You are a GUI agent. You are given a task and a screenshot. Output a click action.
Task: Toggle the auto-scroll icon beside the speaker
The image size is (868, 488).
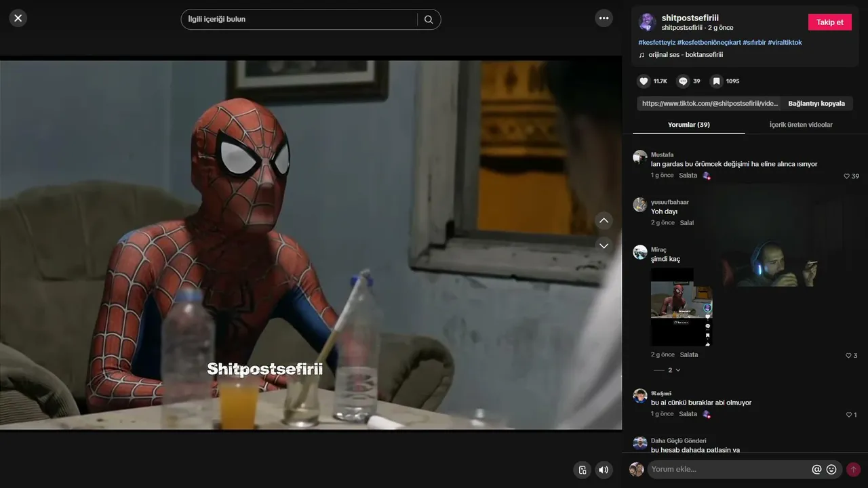point(582,470)
